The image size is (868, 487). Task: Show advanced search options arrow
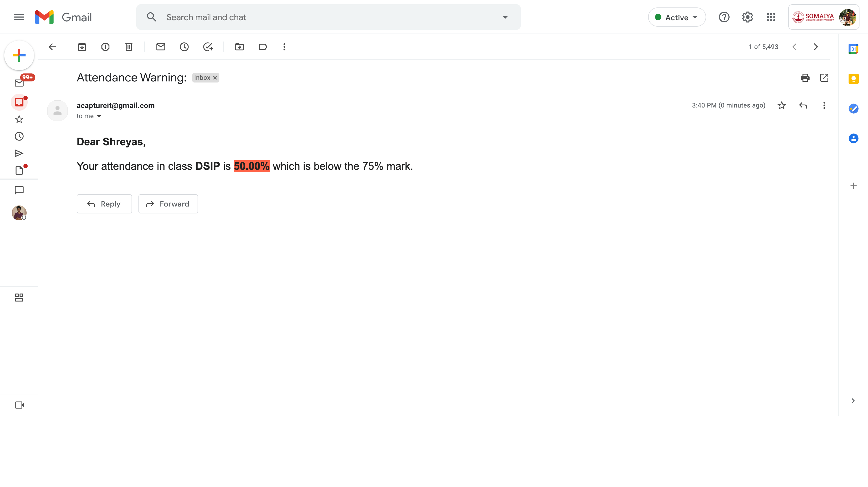(505, 17)
